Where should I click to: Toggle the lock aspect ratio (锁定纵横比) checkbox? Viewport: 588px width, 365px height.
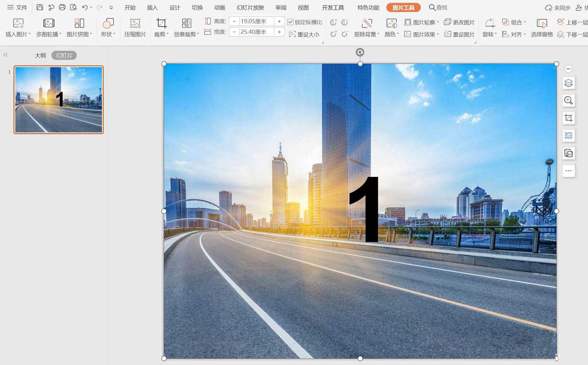(x=290, y=22)
